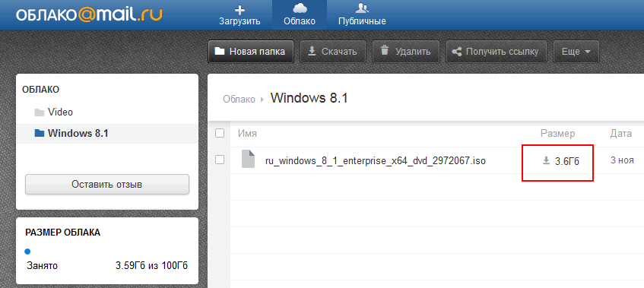
Task: Tick the select-all checkbox in header
Action: tap(220, 133)
